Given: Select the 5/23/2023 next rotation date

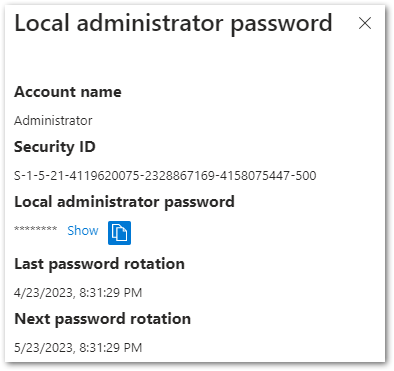Looking at the screenshot, I should pos(43,347).
